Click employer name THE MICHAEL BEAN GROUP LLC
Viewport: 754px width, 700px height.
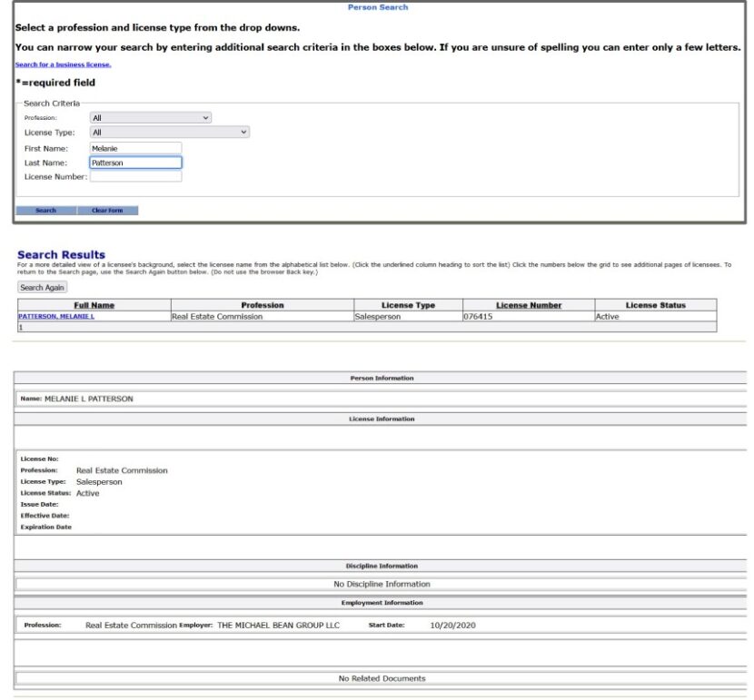[278, 626]
